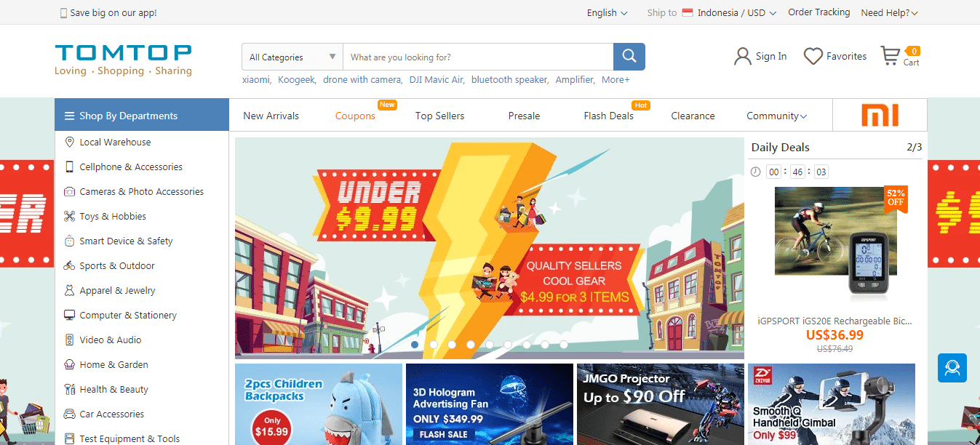Click the magnifying glass search button
Screen dimensions: 980x445
629,57
